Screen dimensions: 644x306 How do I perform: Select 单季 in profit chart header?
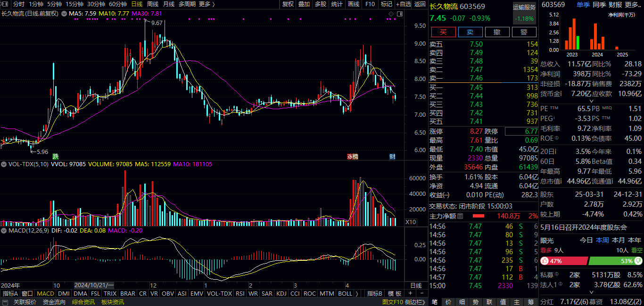(x=583, y=5)
